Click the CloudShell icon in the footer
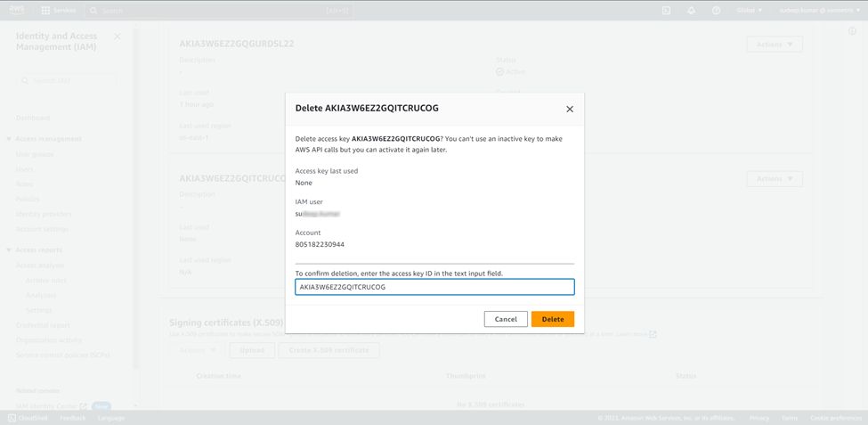 (12, 418)
